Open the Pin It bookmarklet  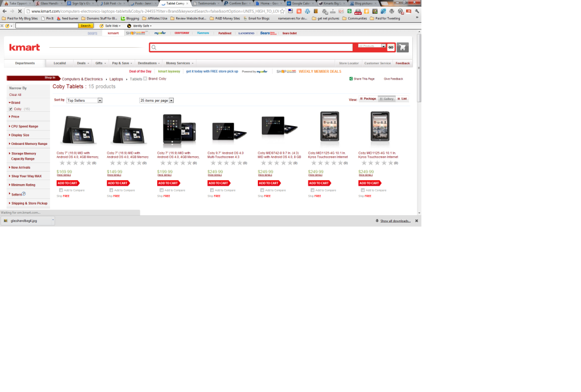(x=48, y=18)
